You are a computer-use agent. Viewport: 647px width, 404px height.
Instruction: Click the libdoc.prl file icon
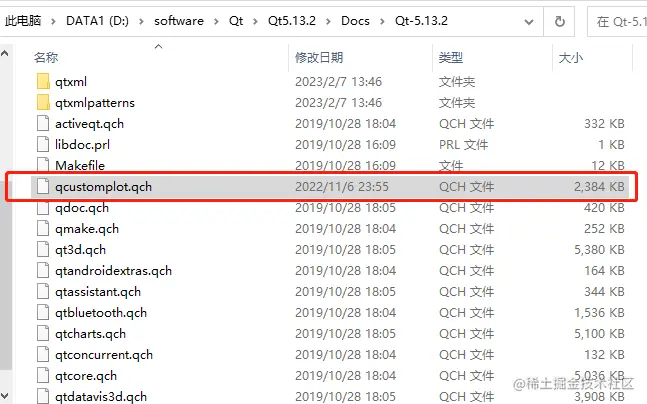pyautogui.click(x=43, y=144)
